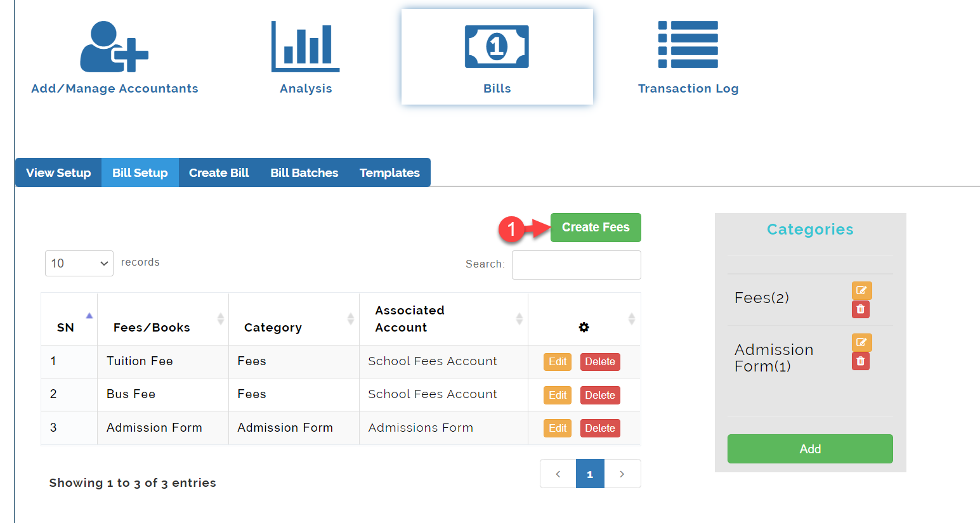Click Admission Form(1) category name
Image resolution: width=980 pixels, height=523 pixels.
pos(774,358)
